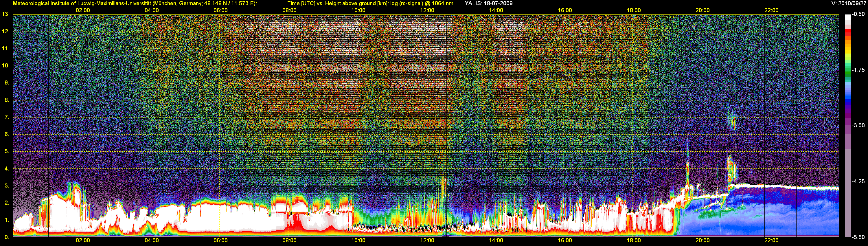Click the -1.75 colorbar scale value

[x=858, y=70]
